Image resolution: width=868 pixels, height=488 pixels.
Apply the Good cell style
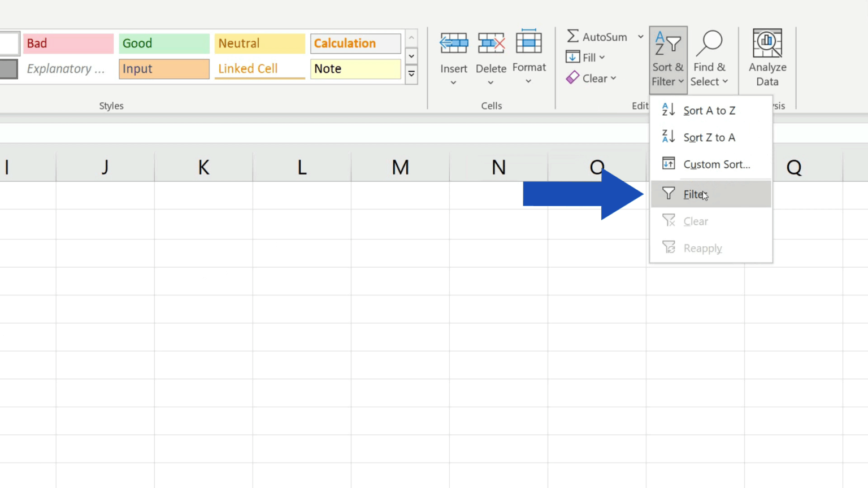pyautogui.click(x=164, y=43)
